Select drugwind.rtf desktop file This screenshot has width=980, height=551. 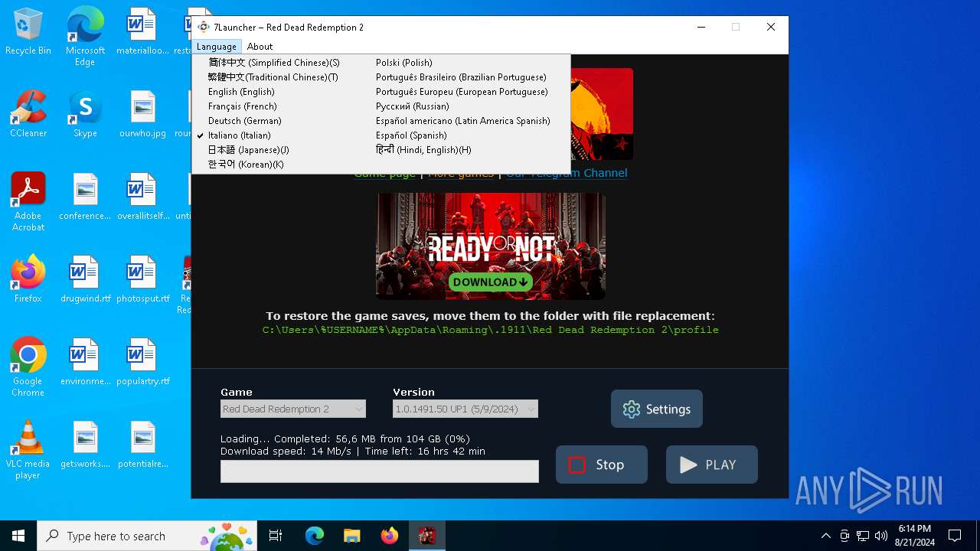pos(85,279)
